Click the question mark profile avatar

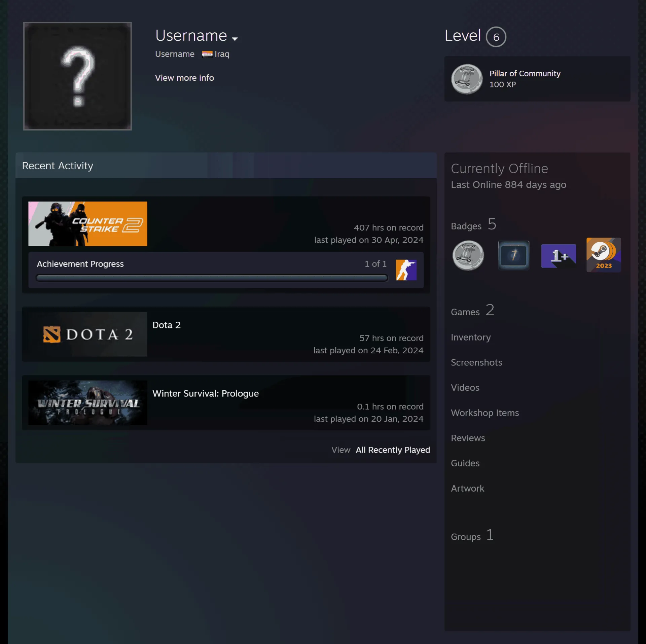point(77,76)
